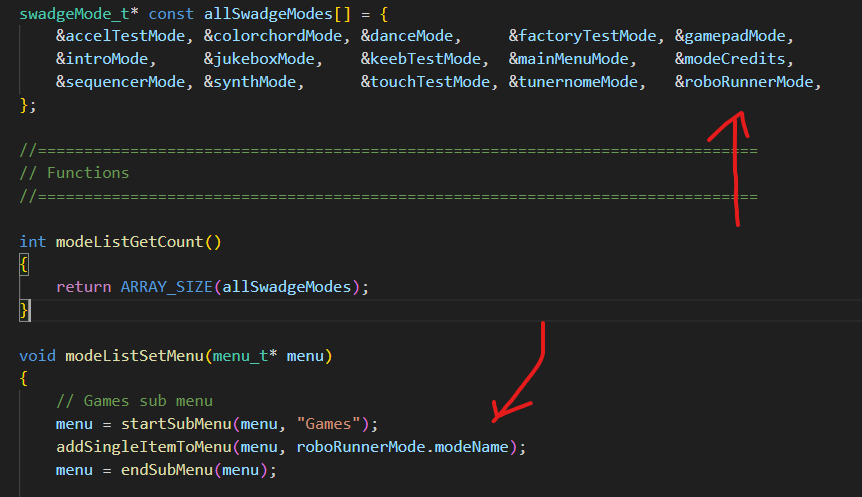The image size is (862, 497).
Task: Select &colorchordMode in the array
Action: pos(273,36)
